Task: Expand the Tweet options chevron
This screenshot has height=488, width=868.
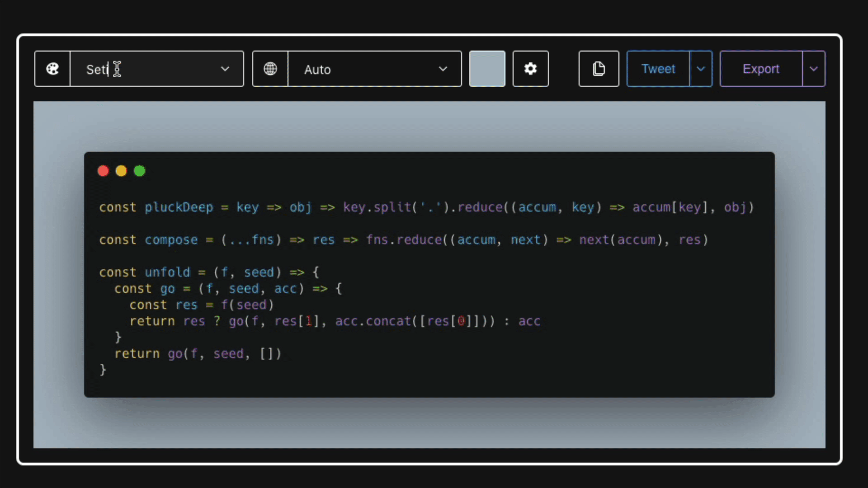Action: 701,69
